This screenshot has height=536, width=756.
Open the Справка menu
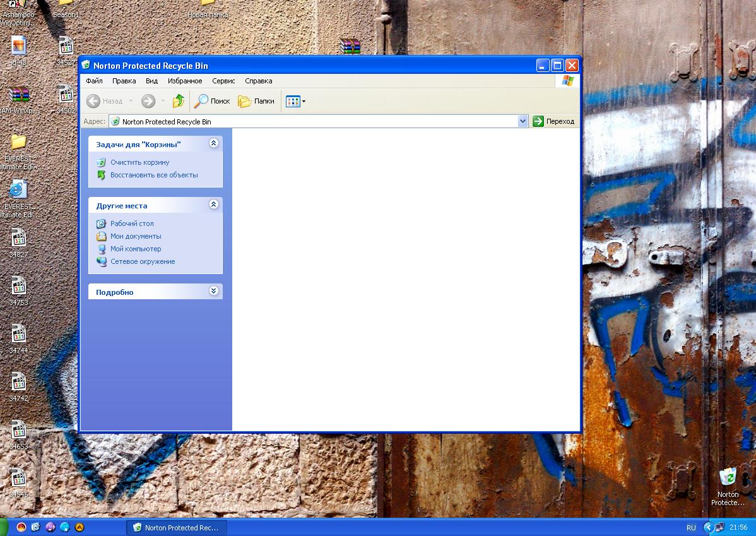click(x=259, y=81)
